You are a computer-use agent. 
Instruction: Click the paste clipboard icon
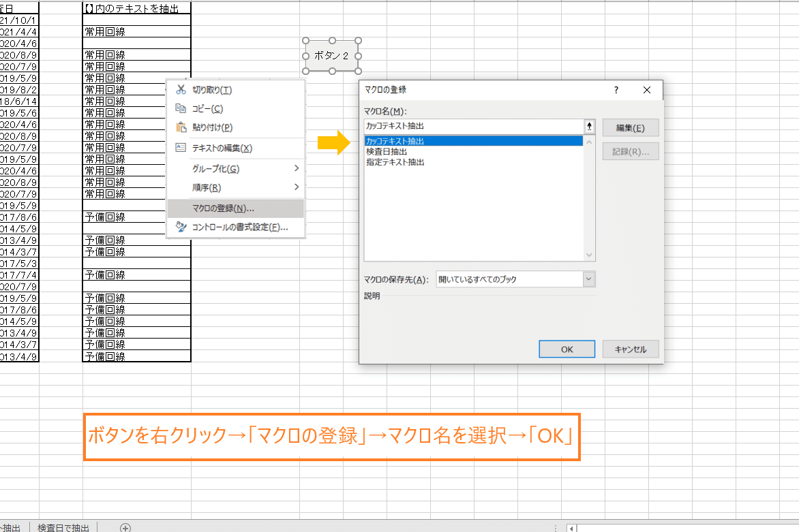point(181,127)
